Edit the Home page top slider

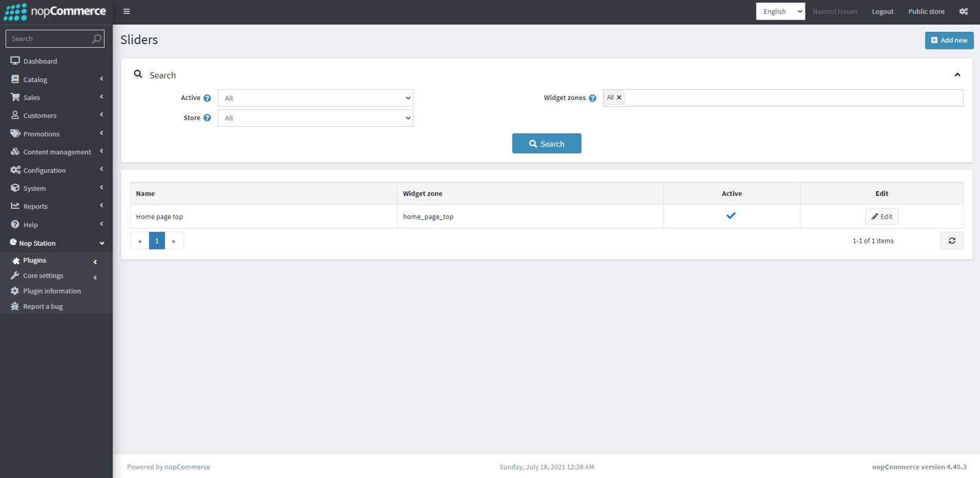pos(882,216)
